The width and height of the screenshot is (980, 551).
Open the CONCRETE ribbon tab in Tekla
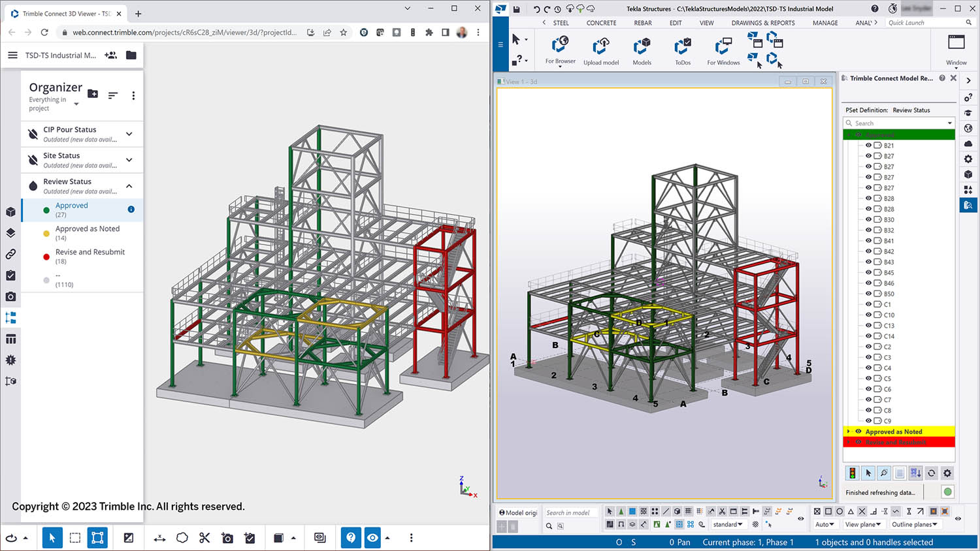[600, 22]
